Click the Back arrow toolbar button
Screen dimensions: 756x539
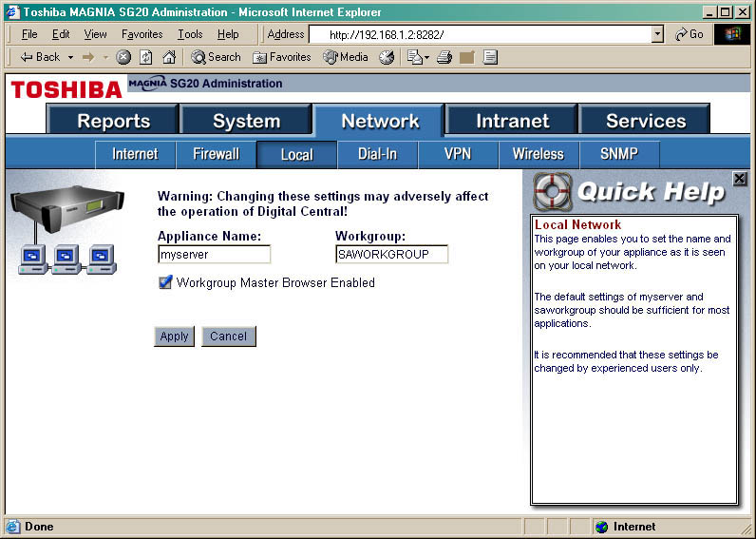[40, 57]
